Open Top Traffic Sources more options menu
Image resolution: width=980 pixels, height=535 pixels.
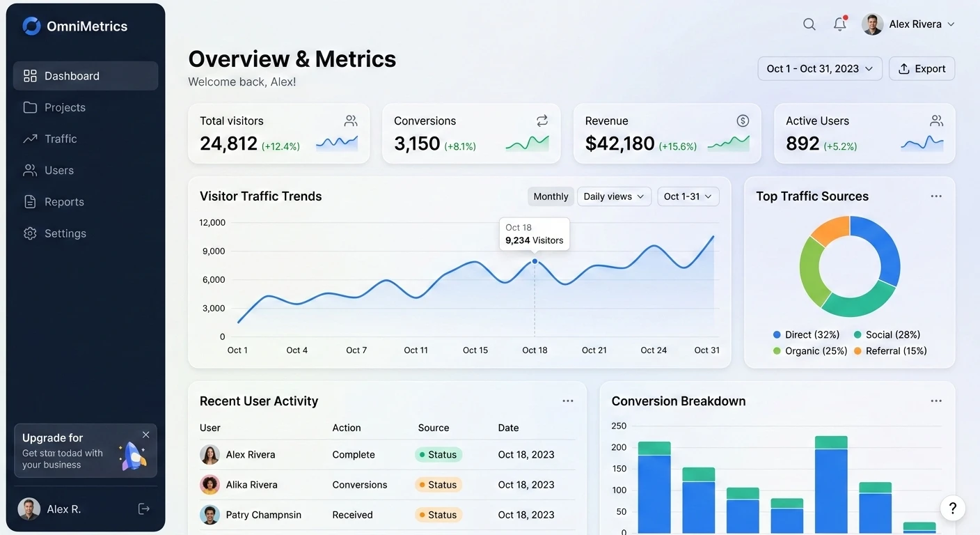(x=936, y=196)
